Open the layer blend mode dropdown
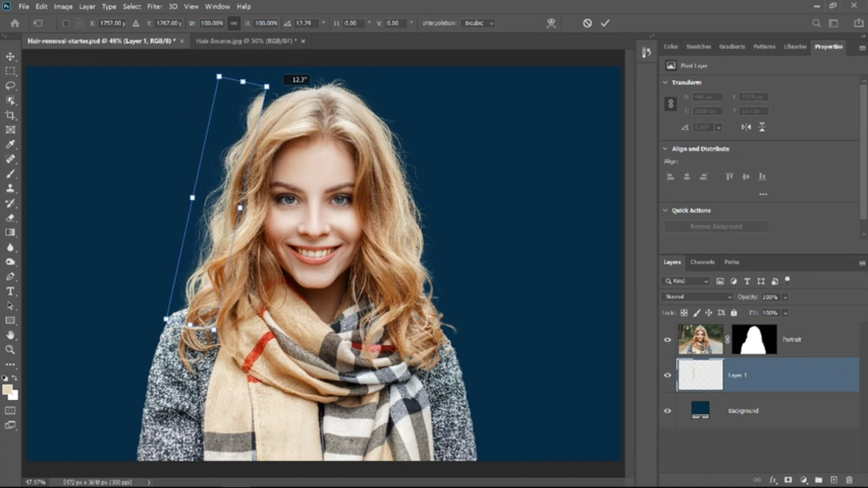868x488 pixels. [x=697, y=297]
